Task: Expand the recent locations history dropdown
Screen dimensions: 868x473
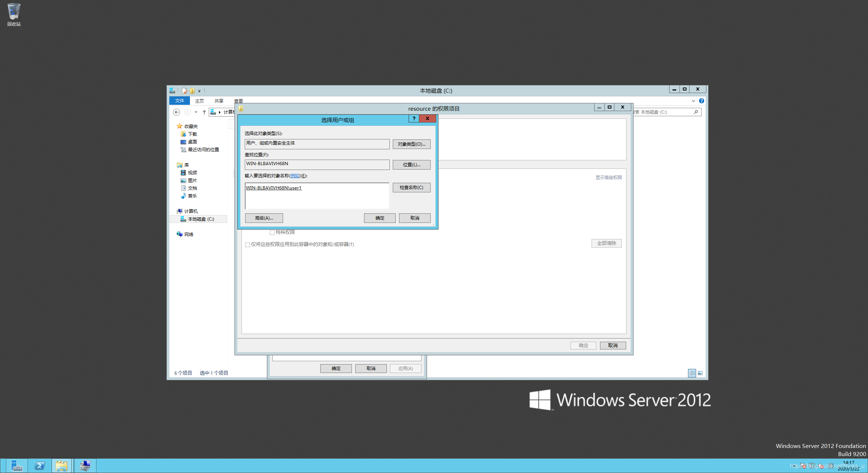Action: (196, 112)
